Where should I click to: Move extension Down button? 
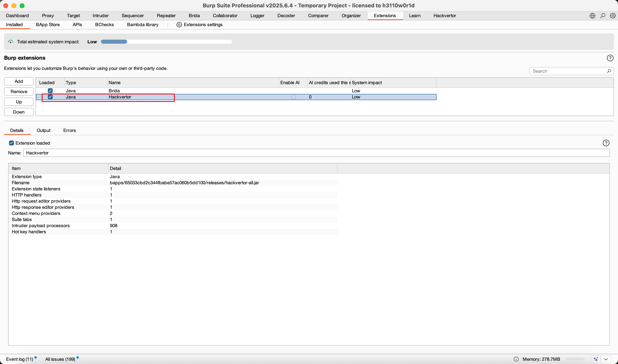19,112
